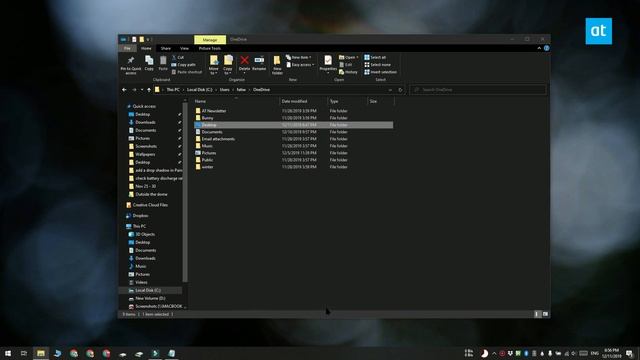
Task: Open the Quick Access Toolbar customize arrow
Action: 149,40
